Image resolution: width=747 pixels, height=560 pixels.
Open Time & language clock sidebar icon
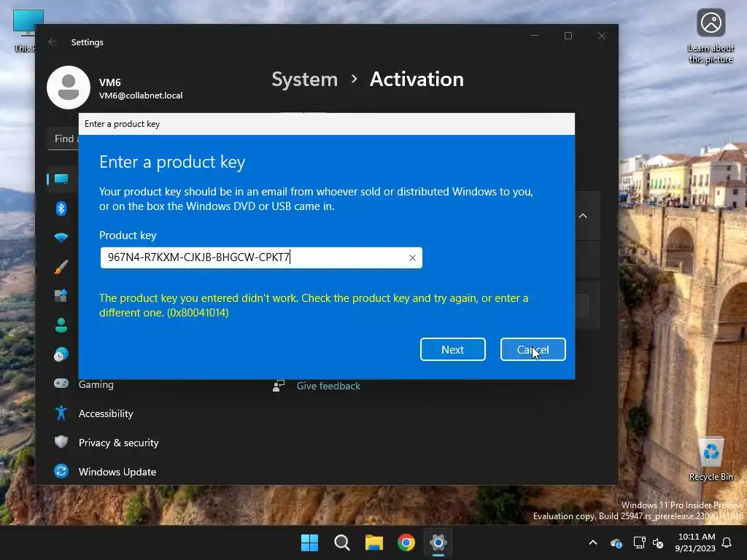(x=61, y=354)
